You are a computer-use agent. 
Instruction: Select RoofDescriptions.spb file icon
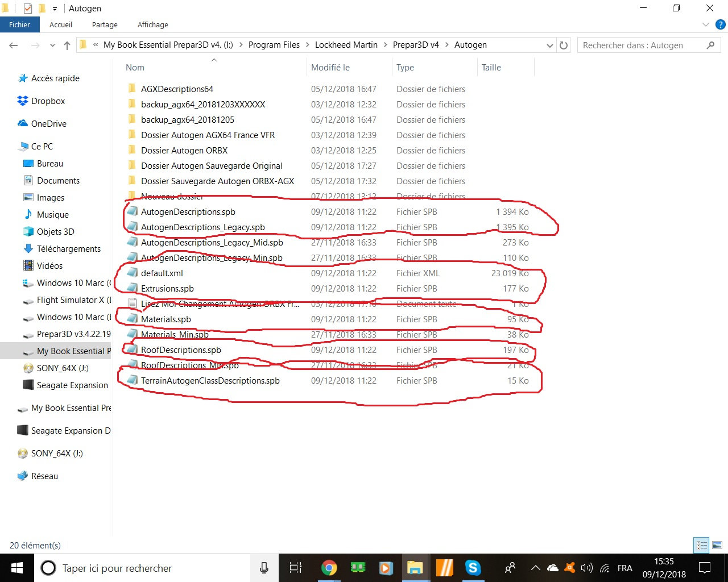(x=132, y=350)
